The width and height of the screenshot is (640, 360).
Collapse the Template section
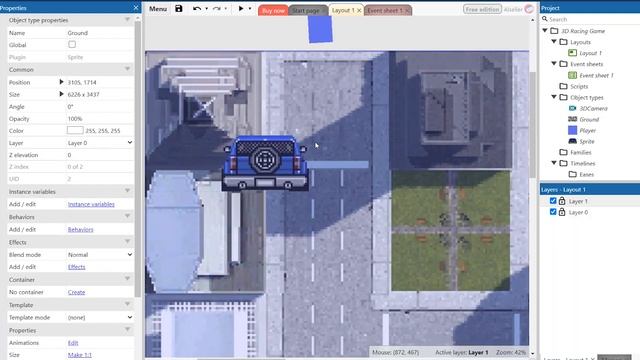point(127,305)
